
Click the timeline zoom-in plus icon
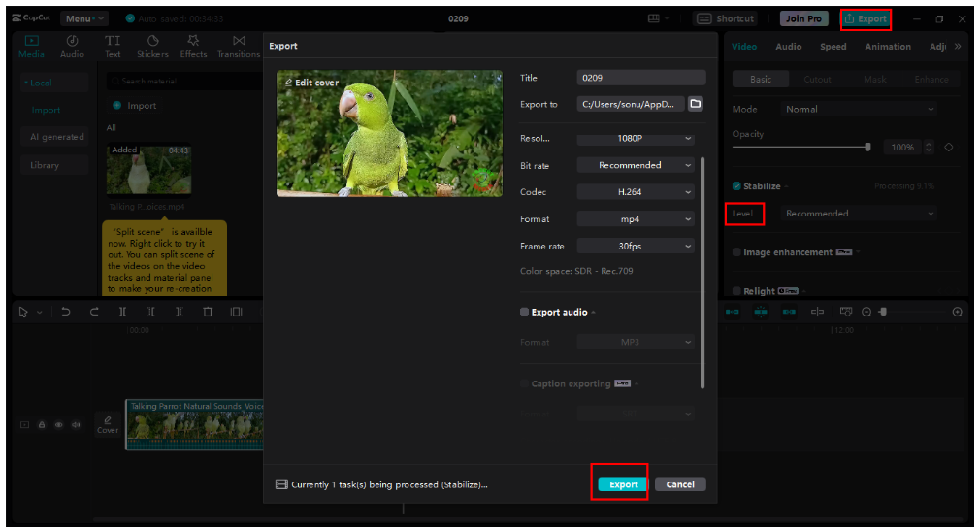(957, 312)
